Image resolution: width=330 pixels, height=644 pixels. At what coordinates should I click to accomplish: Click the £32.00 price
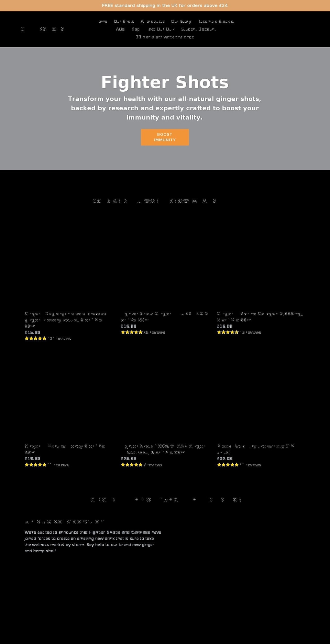point(225,459)
